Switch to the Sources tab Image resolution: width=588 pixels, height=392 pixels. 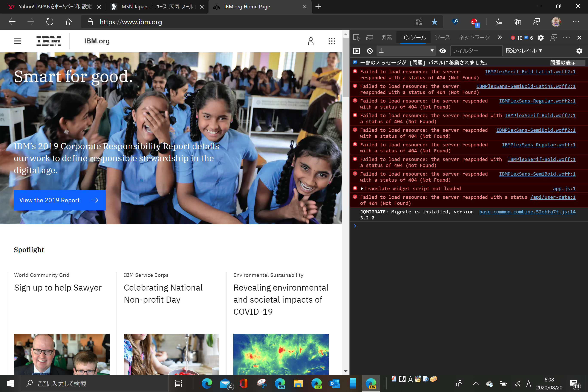(x=442, y=37)
